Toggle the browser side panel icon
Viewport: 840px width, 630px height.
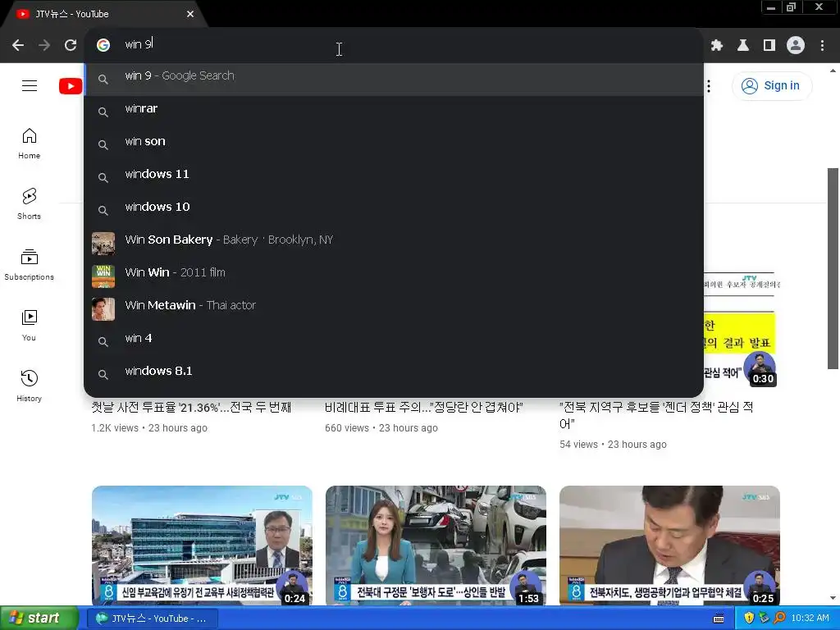[769, 46]
